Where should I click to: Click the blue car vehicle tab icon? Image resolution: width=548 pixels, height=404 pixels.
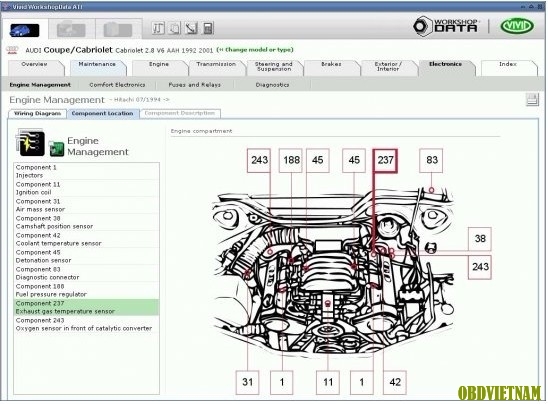coord(24,30)
